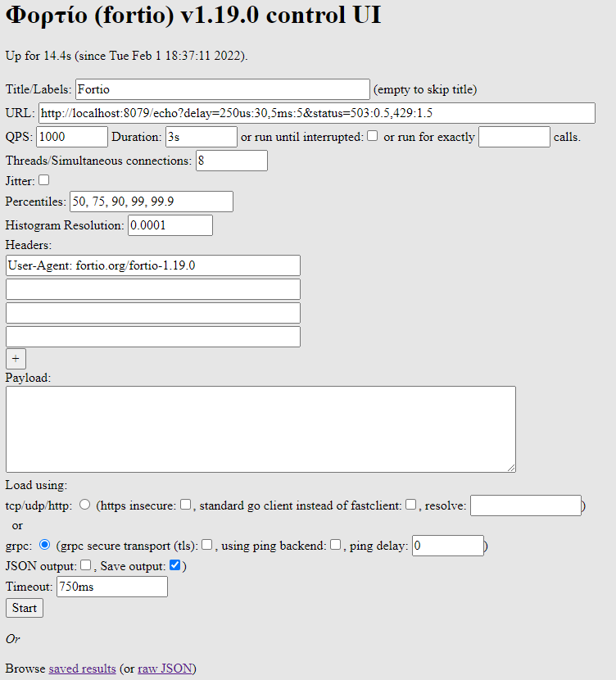Open the saved results page
Viewport: 616px width, 680px height.
click(x=82, y=669)
